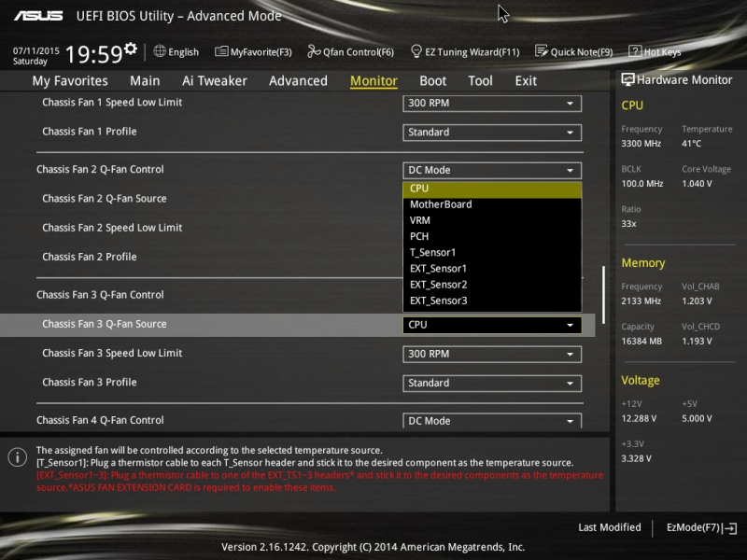Click the Qfan Control fan icon
This screenshot has width=747, height=560.
pos(314,51)
